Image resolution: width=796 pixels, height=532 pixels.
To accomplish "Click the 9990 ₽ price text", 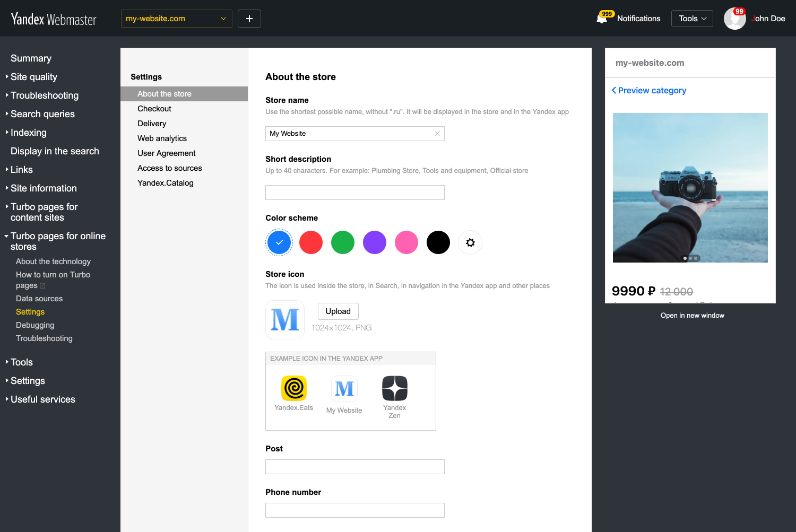I will point(634,291).
